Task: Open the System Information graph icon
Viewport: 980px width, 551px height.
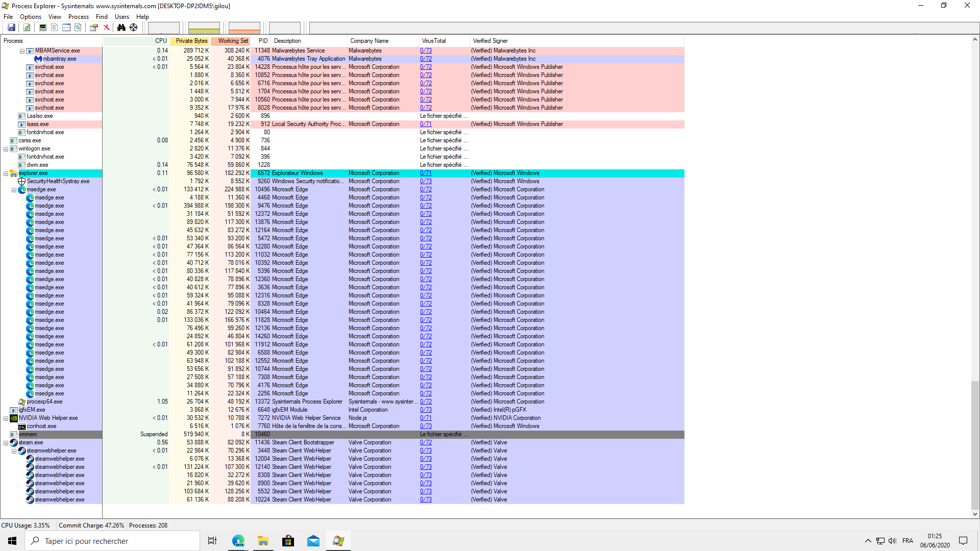Action: click(x=43, y=28)
